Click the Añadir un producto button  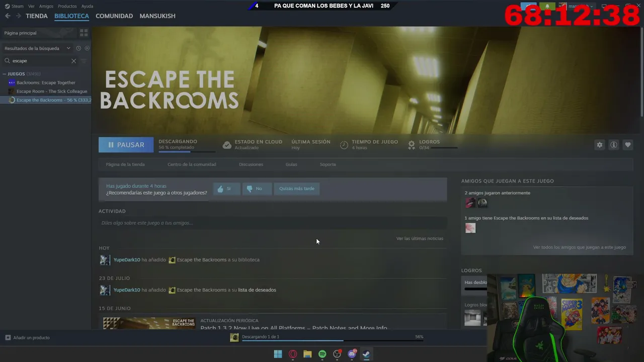[28, 337]
